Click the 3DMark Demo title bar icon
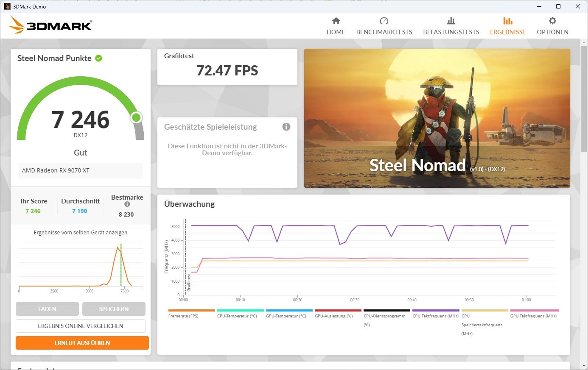The width and height of the screenshot is (588, 370). (7, 6)
